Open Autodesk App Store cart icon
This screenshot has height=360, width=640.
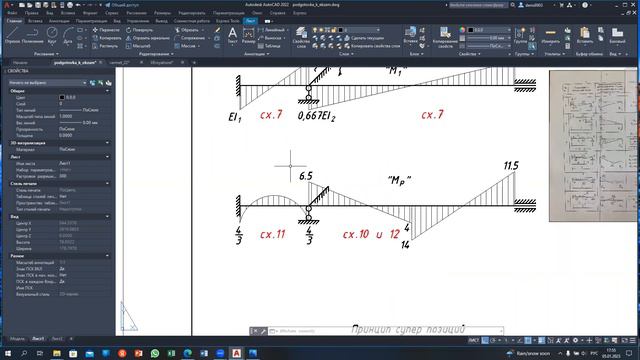pyautogui.click(x=562, y=5)
